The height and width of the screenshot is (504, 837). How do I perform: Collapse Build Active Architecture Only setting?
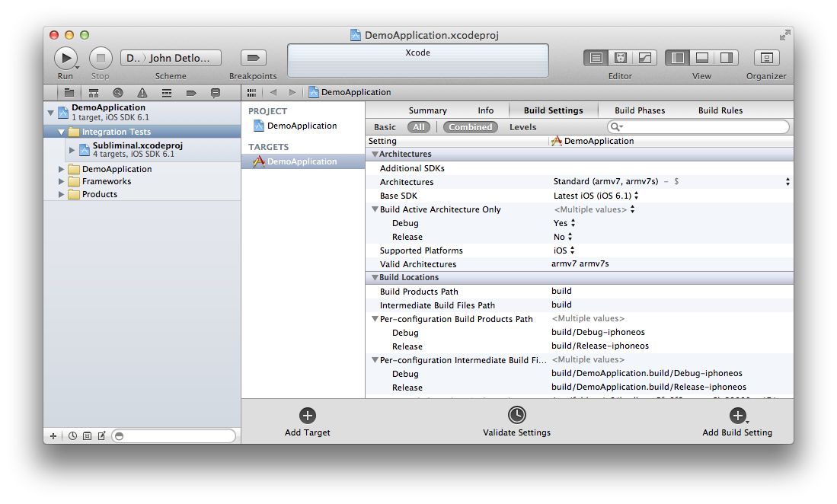coord(375,209)
